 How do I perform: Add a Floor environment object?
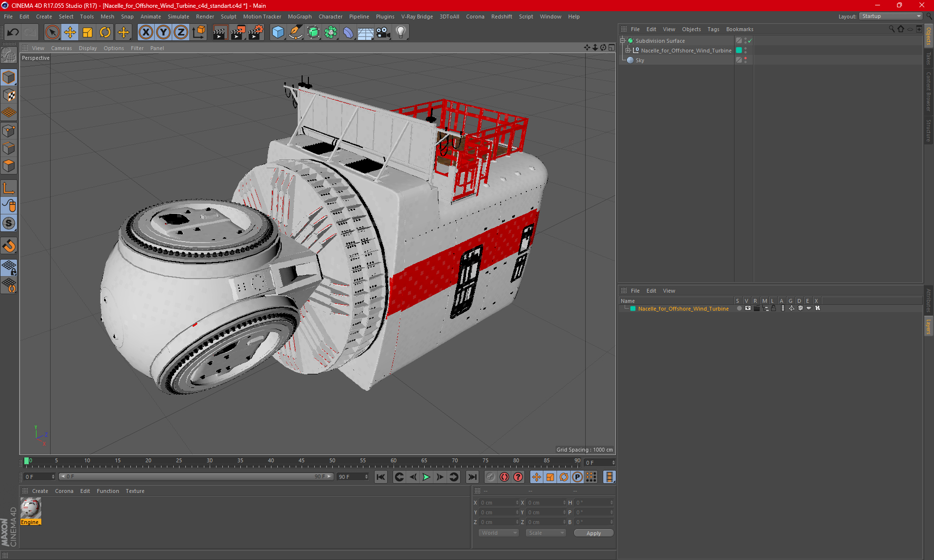tap(366, 33)
